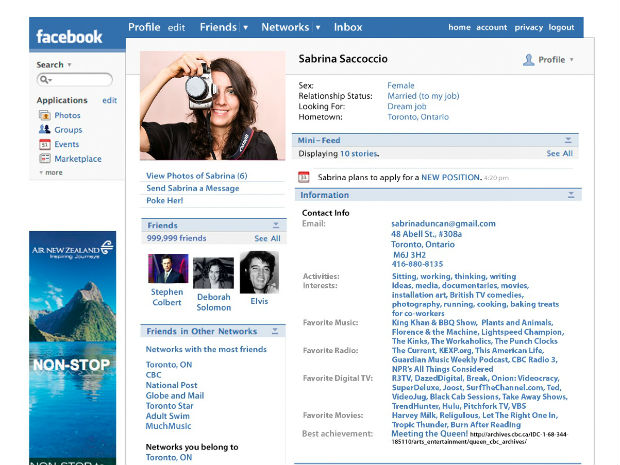
Task: Click Married (to my job) status link
Action: point(423,96)
